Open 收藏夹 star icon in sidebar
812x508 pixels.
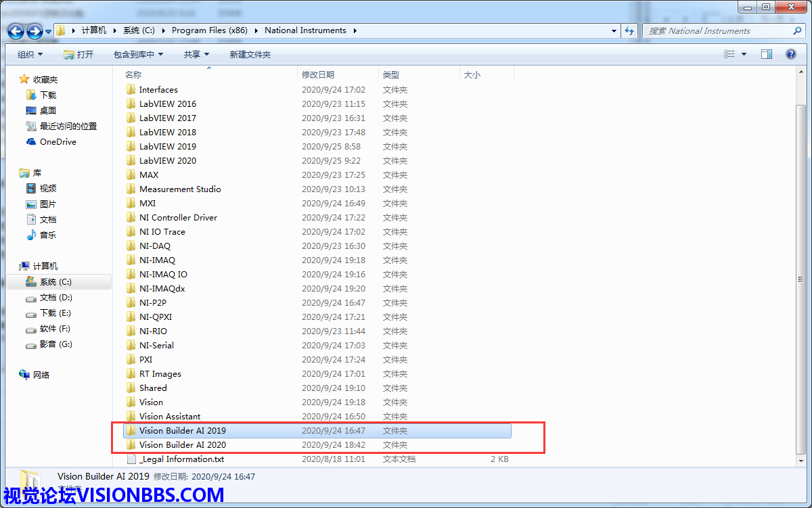point(24,79)
